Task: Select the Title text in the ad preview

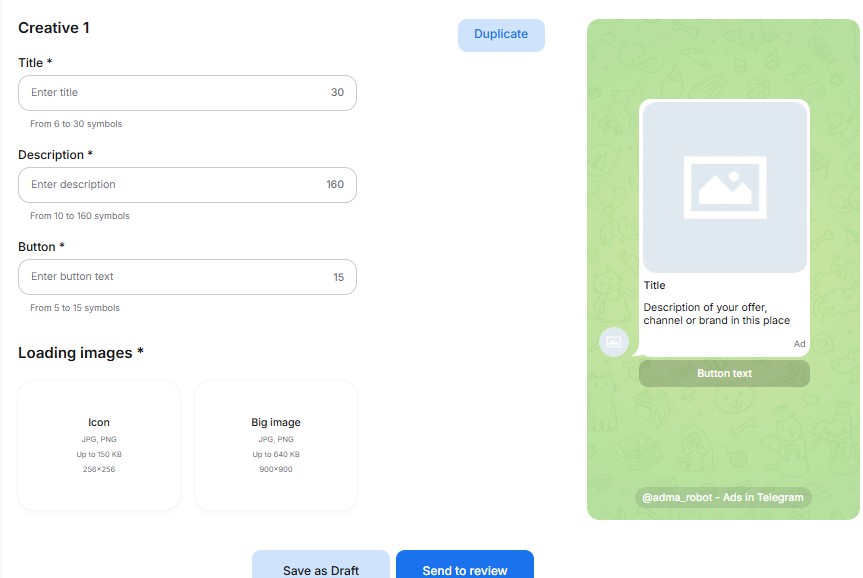Action: [654, 286]
